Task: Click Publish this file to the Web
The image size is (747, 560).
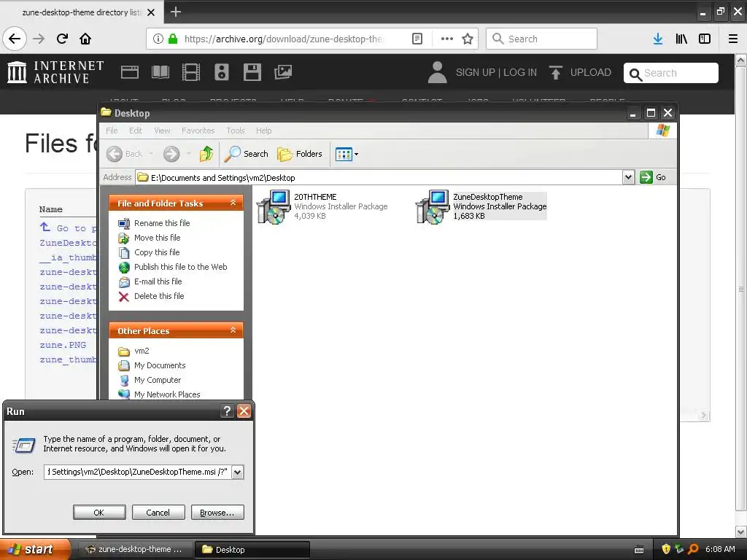Action: (172, 267)
